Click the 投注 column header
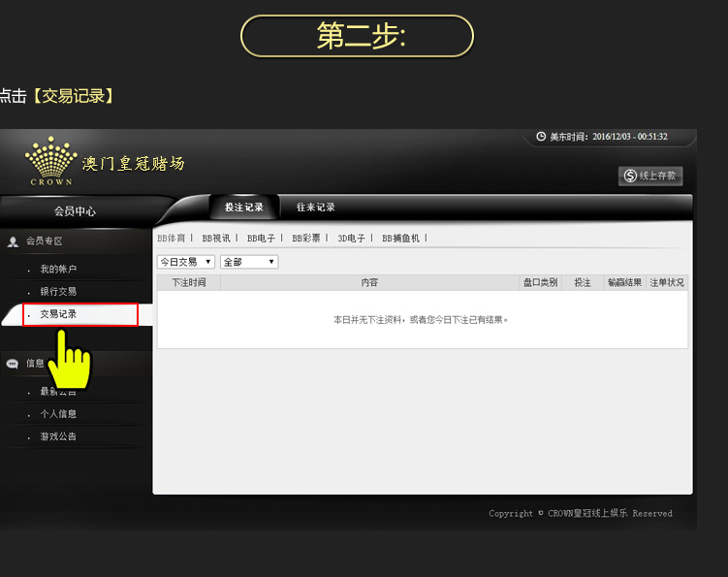 point(583,282)
